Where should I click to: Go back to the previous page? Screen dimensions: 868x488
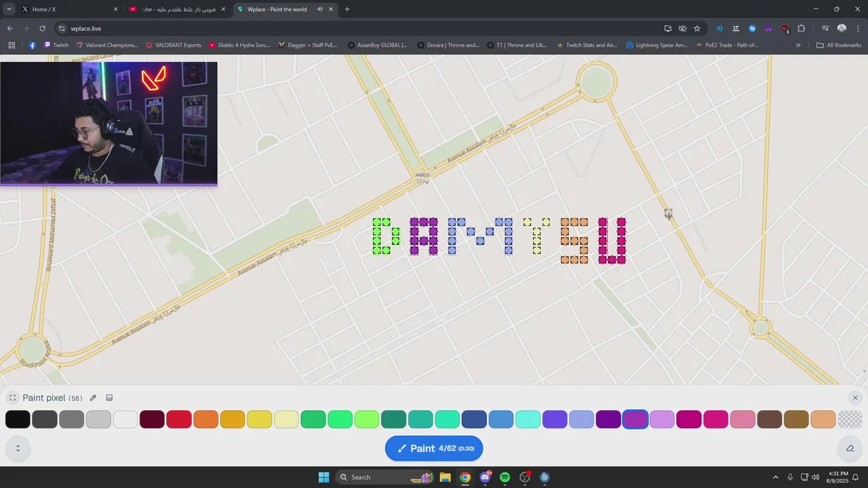click(x=10, y=28)
